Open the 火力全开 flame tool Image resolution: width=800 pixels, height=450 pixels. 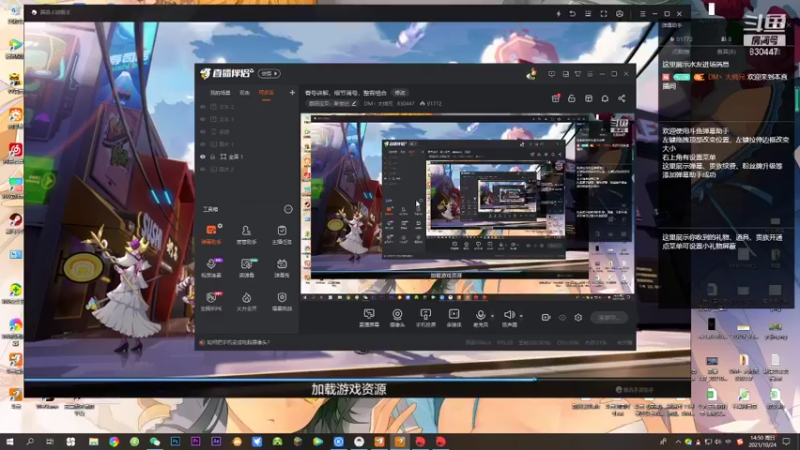246,301
